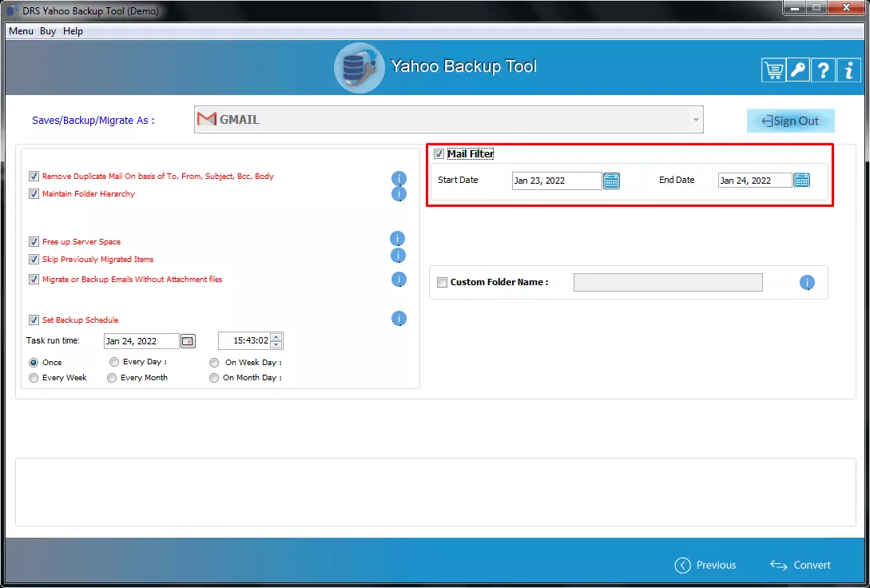The image size is (870, 588).
Task: Show info for Set Backup Schedule
Action: 399,319
